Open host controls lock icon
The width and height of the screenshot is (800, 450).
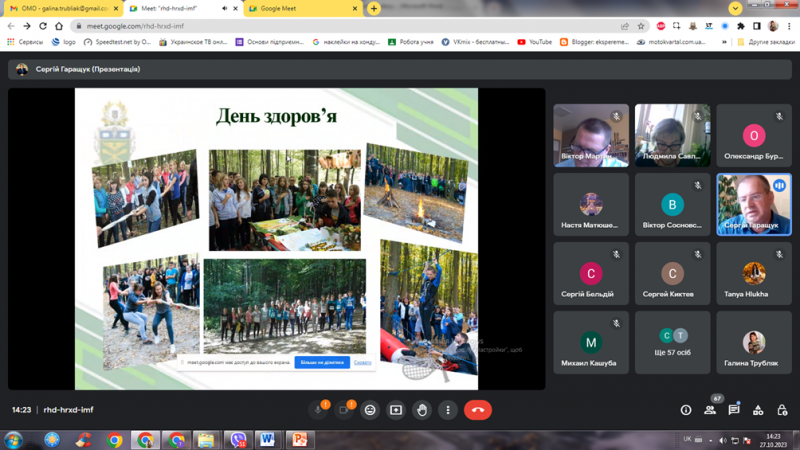pos(782,410)
